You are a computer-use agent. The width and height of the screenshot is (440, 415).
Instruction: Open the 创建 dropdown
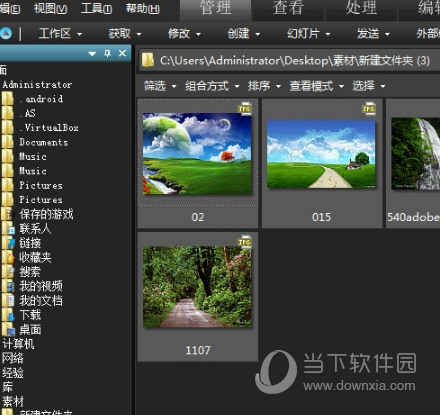(244, 33)
